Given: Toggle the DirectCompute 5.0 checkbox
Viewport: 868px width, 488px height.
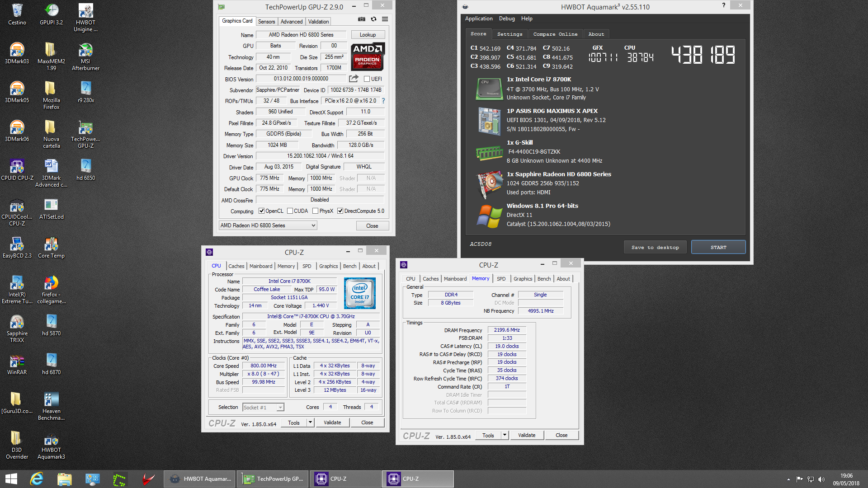Looking at the screenshot, I should (340, 211).
